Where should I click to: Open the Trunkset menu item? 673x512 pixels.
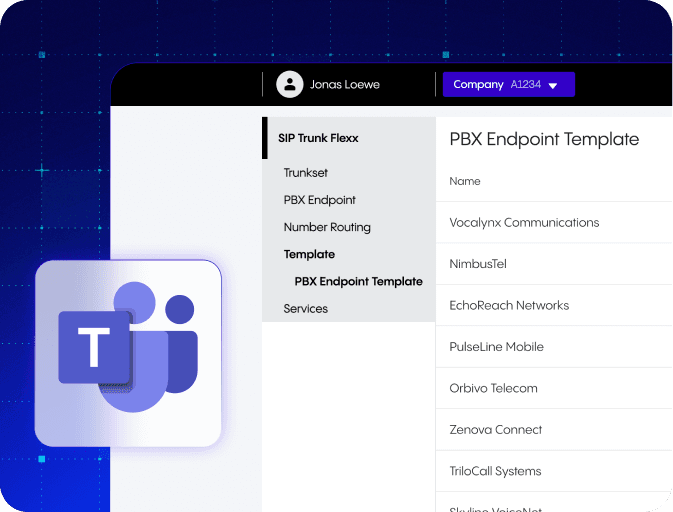click(x=306, y=173)
